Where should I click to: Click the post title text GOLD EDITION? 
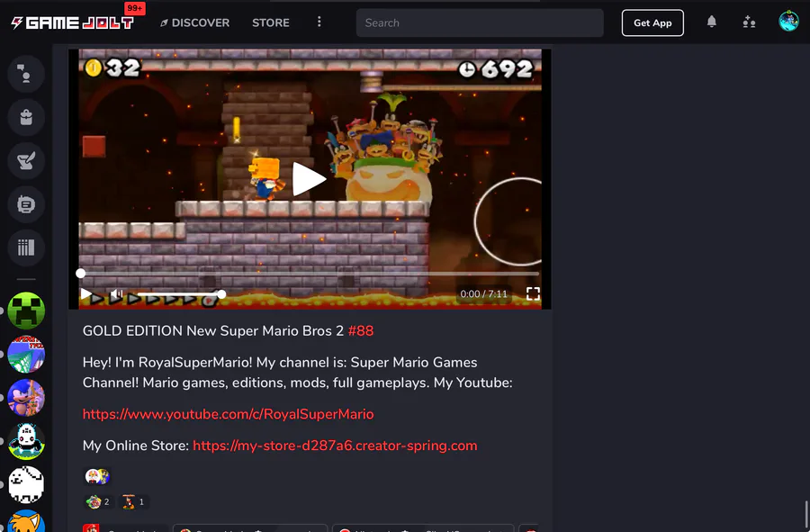[132, 330]
